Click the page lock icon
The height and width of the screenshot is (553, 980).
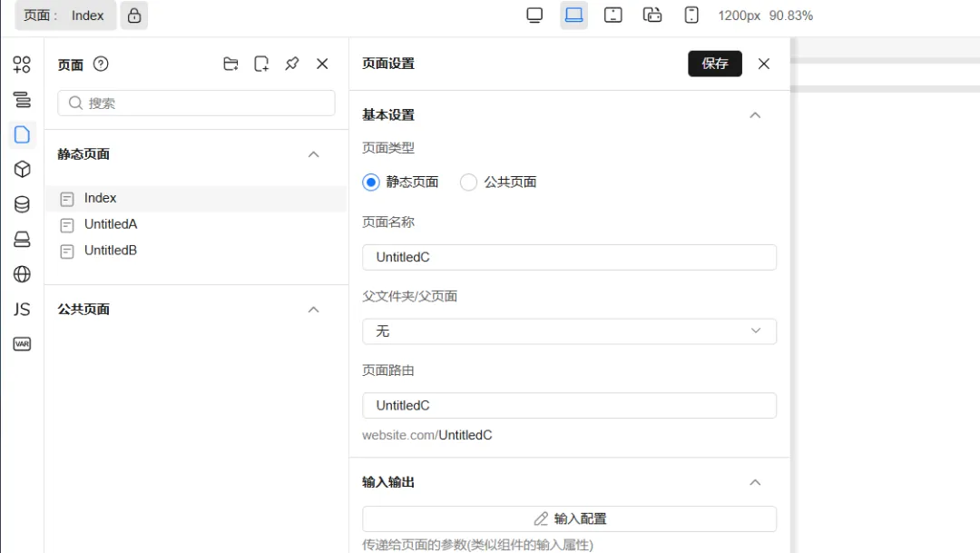click(x=134, y=15)
